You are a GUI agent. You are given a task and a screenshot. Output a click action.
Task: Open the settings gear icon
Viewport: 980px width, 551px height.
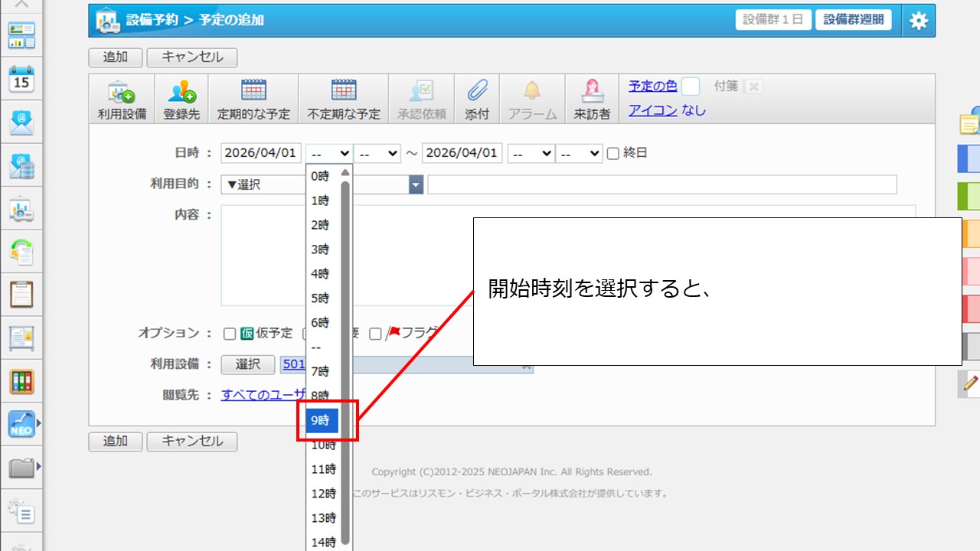918,21
